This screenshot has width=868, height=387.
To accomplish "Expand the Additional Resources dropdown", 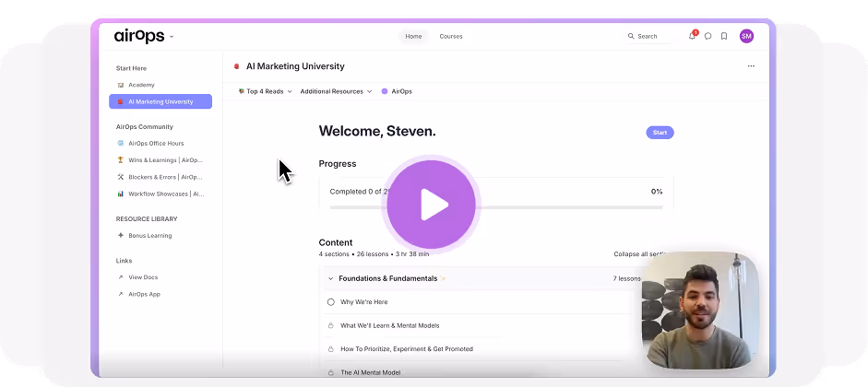I will click(x=336, y=92).
